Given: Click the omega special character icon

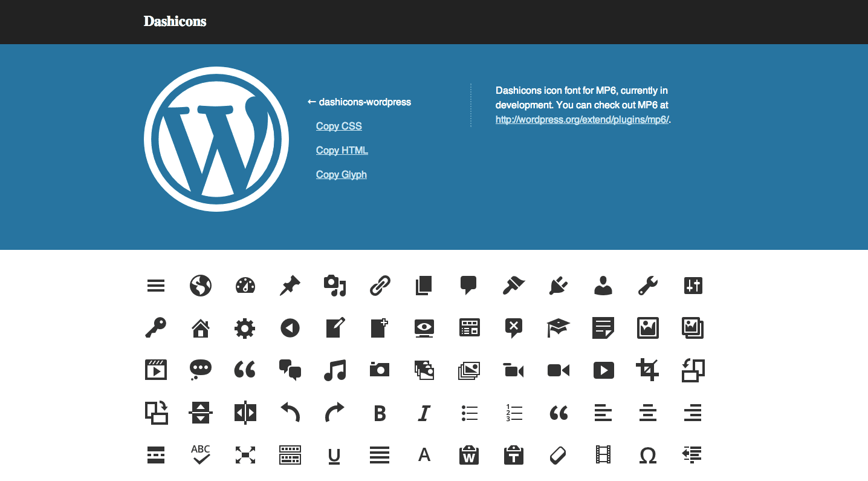Looking at the screenshot, I should tap(647, 455).
